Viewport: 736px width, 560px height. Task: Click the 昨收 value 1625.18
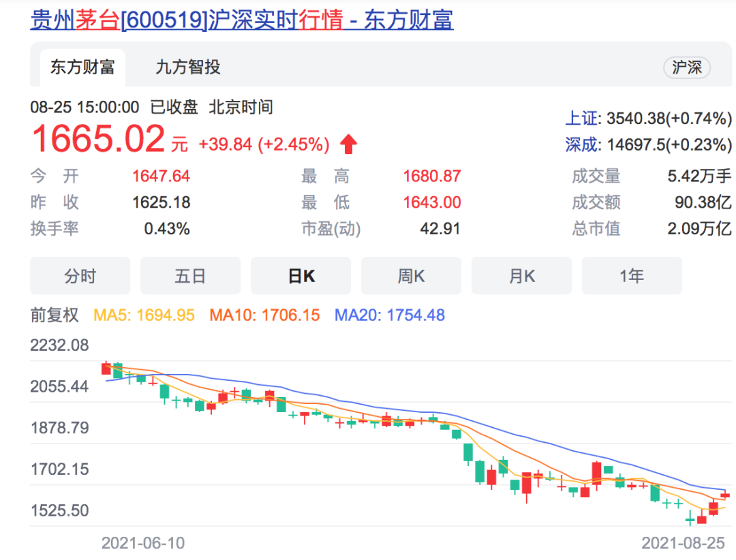click(161, 202)
